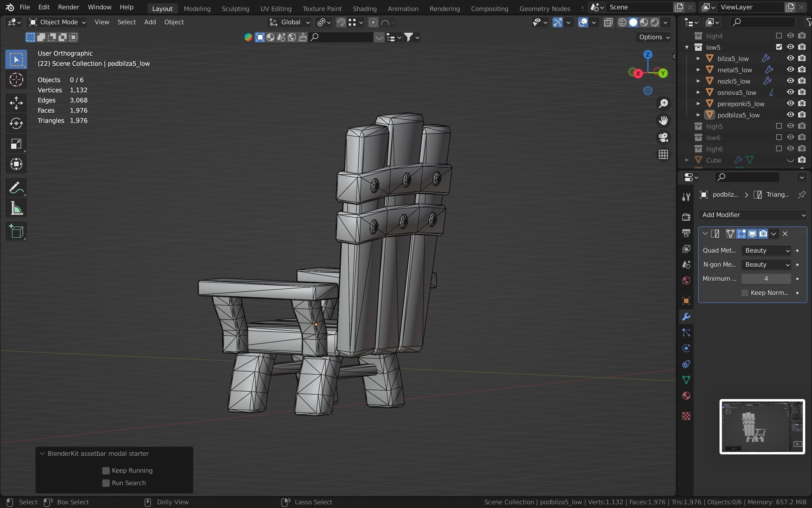Open the Object properties tab
Image resolution: width=812 pixels, height=508 pixels.
click(686, 301)
